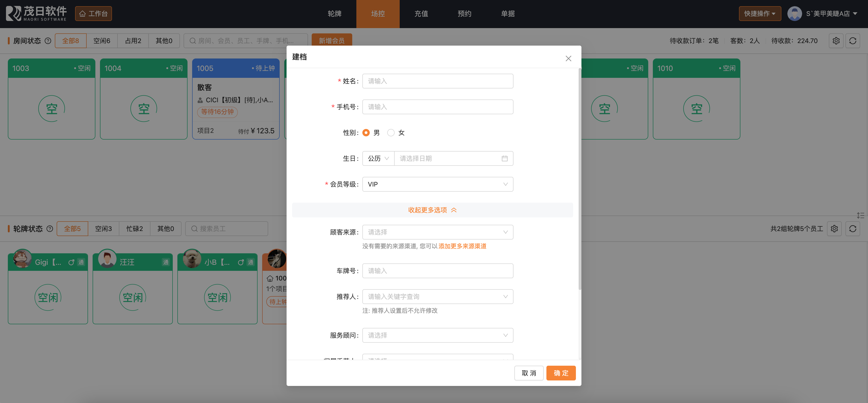The image size is (868, 403).
Task: Click the rotation status help question icon
Action: pyautogui.click(x=50, y=229)
